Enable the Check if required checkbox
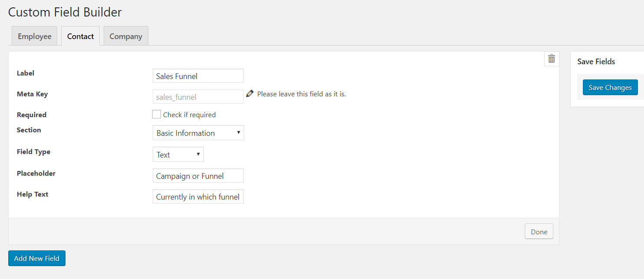This screenshot has height=279, width=644. (157, 114)
